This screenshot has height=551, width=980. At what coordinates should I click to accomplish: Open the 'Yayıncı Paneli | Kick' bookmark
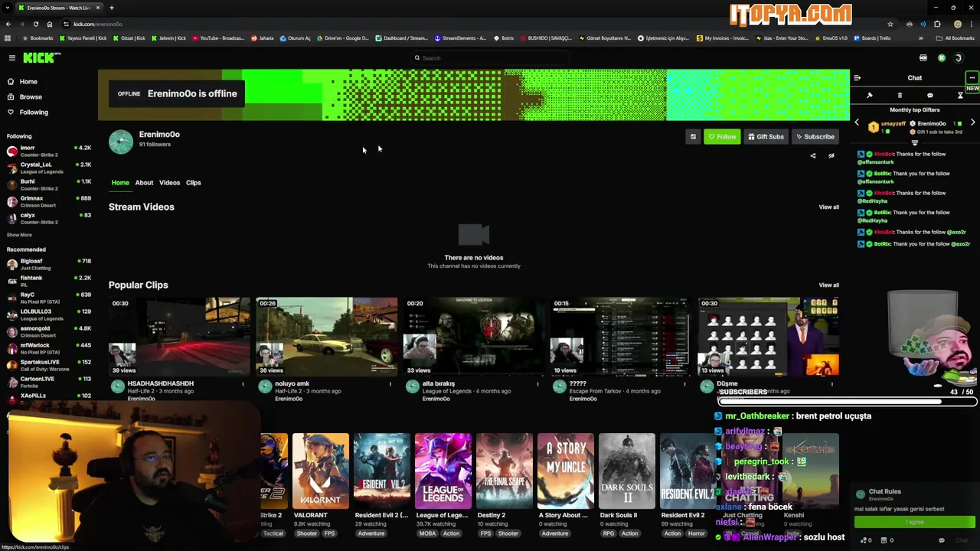click(x=83, y=38)
